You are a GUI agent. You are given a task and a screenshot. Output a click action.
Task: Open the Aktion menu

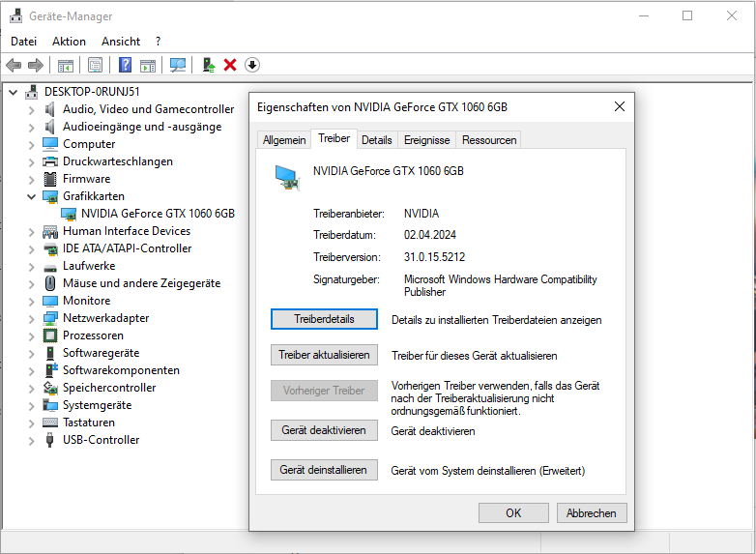click(x=69, y=42)
